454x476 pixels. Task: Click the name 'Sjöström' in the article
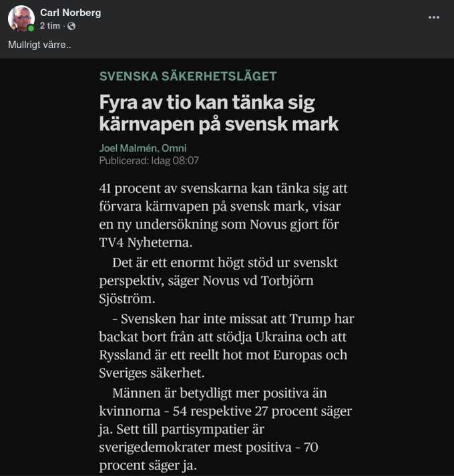coord(127,298)
